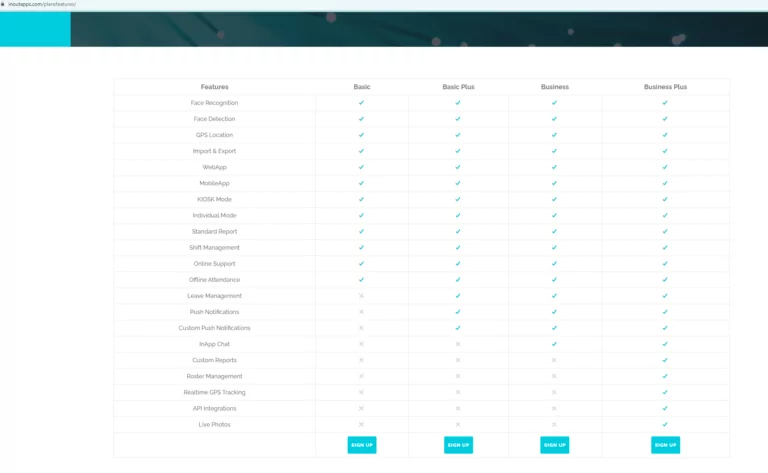
Task: Click the Basic Plus column header
Action: (458, 87)
